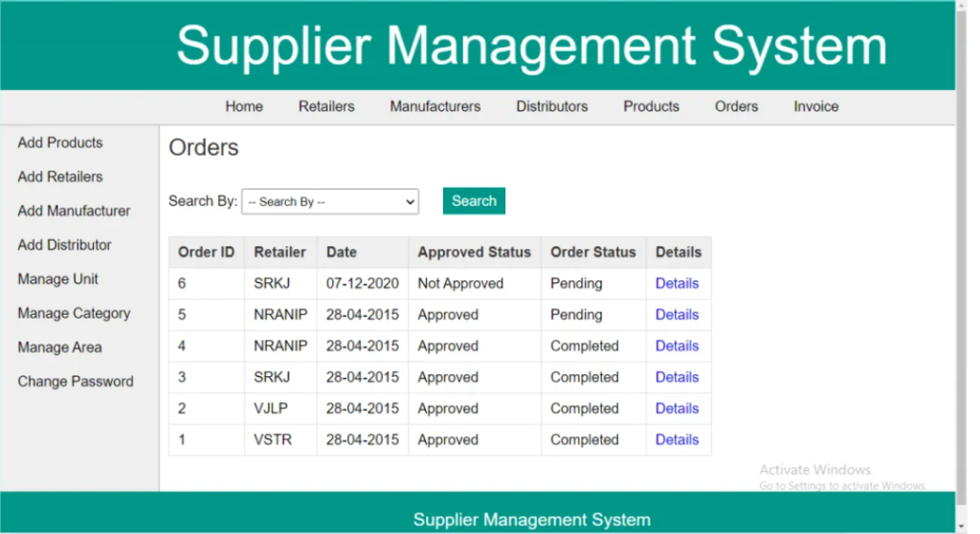The image size is (980, 534).
Task: View Details for order 5
Action: [x=677, y=315]
